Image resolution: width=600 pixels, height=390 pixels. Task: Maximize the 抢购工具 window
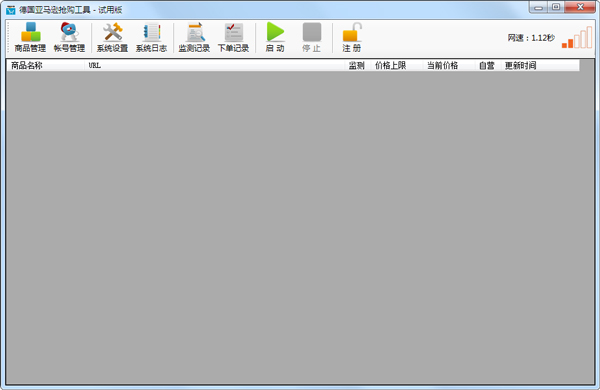pyautogui.click(x=556, y=7)
